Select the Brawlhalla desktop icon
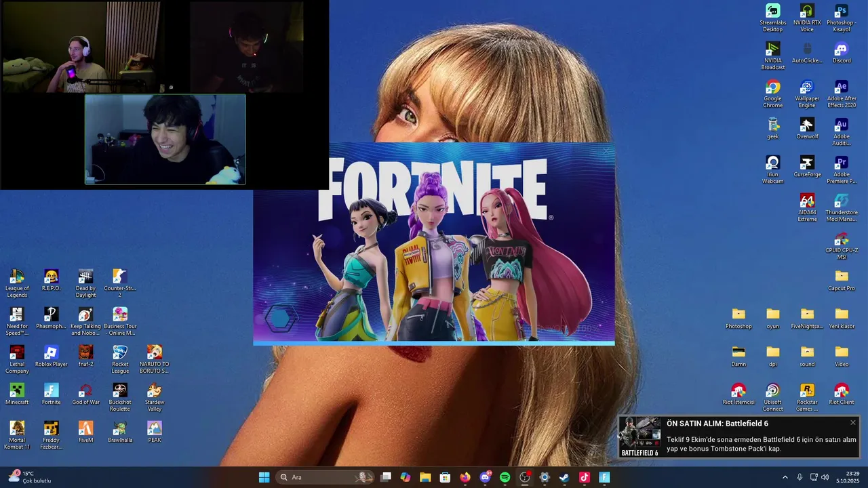The height and width of the screenshot is (488, 868). (x=120, y=432)
